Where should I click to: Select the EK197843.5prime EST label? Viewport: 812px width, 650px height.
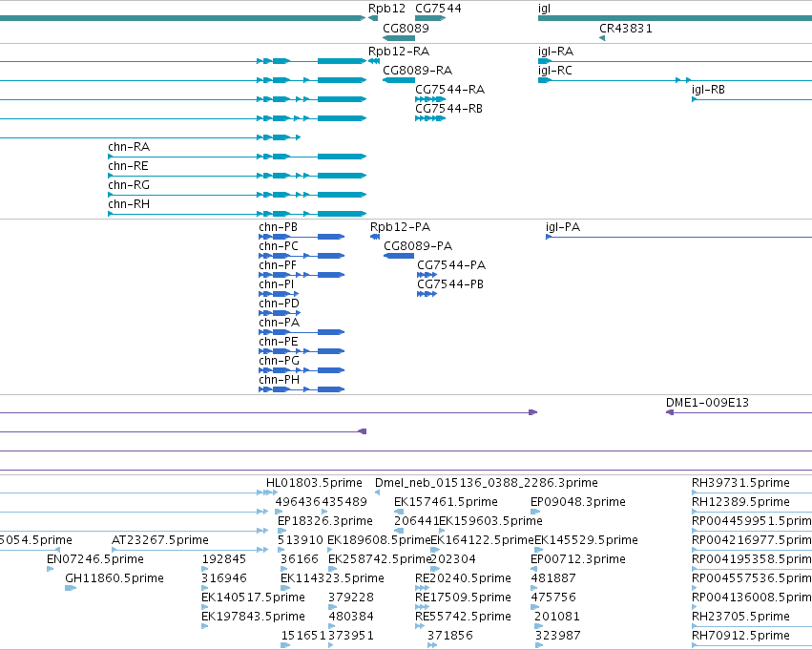[x=253, y=617]
